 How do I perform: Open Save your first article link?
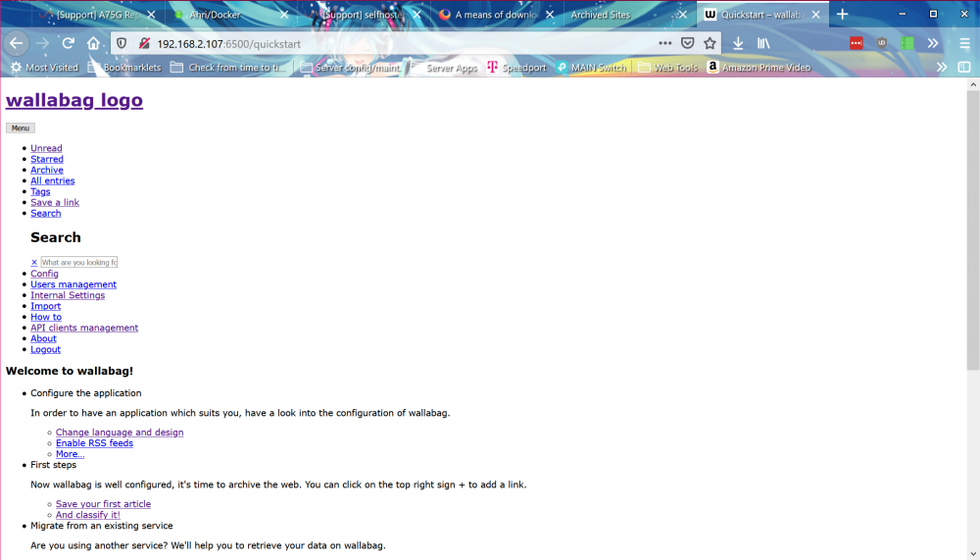tap(103, 504)
